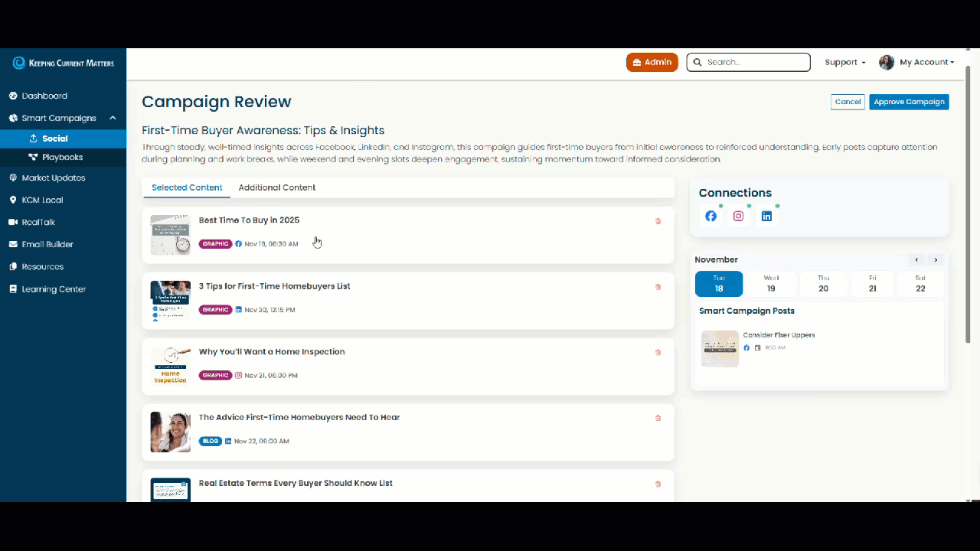Image resolution: width=980 pixels, height=551 pixels.
Task: Open the Support dropdown
Action: coord(844,62)
